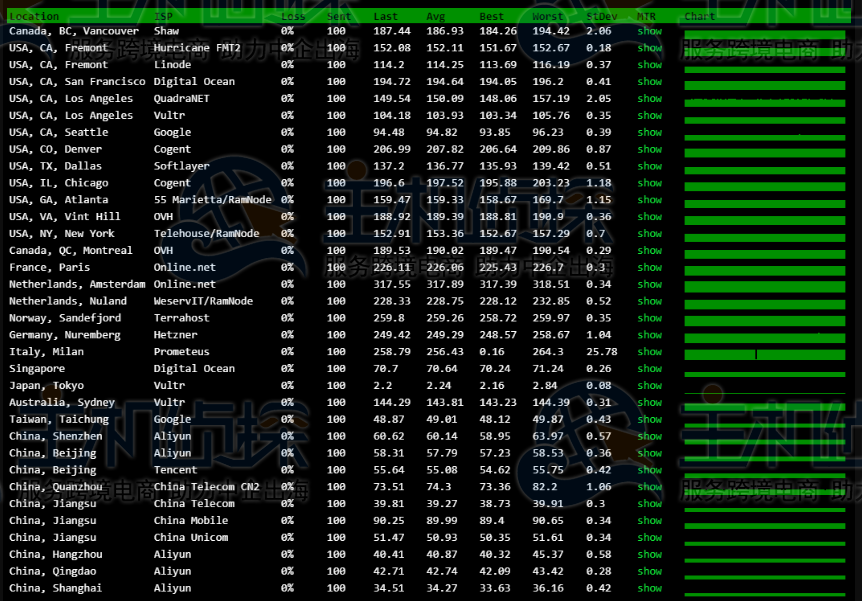
Task: Click the Location column header
Action: pyautogui.click(x=34, y=16)
